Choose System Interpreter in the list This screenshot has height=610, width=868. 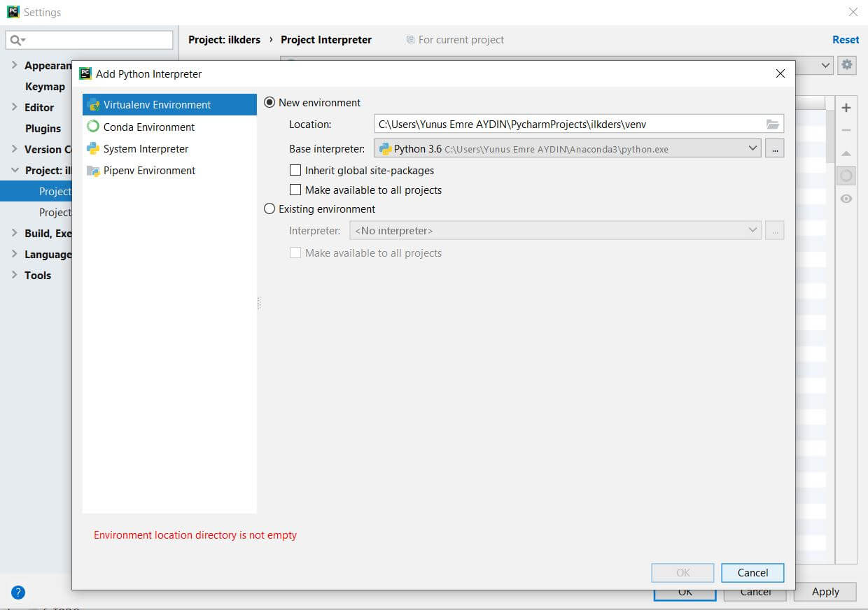169,148
